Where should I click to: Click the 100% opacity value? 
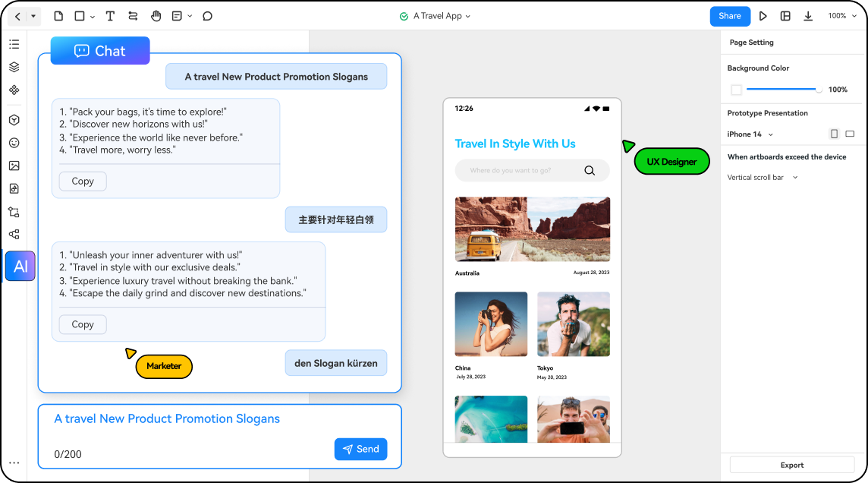(838, 90)
